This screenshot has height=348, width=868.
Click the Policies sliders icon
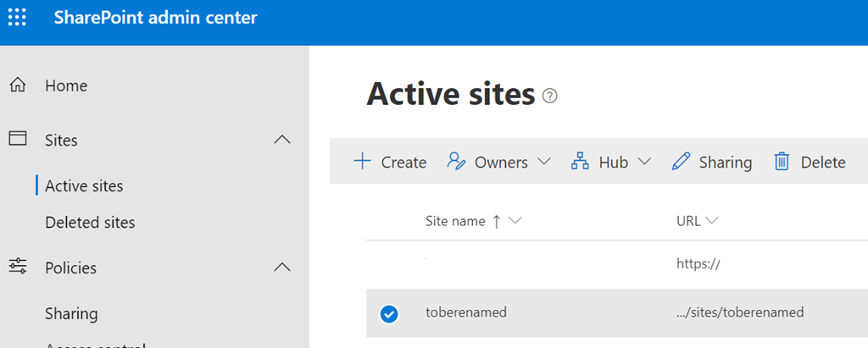click(17, 268)
